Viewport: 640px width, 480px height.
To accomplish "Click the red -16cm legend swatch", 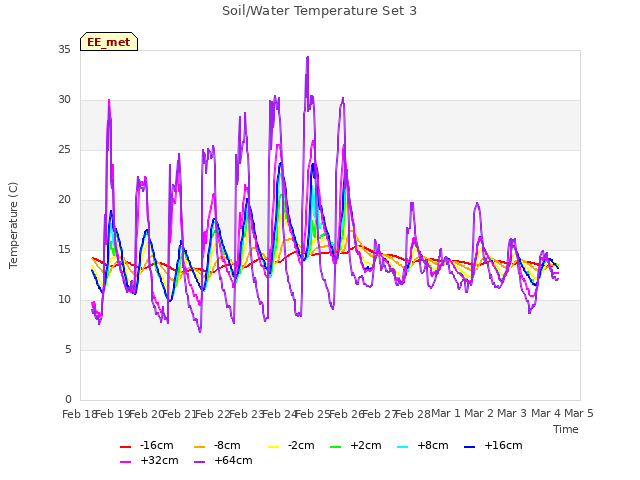I will [x=125, y=447].
